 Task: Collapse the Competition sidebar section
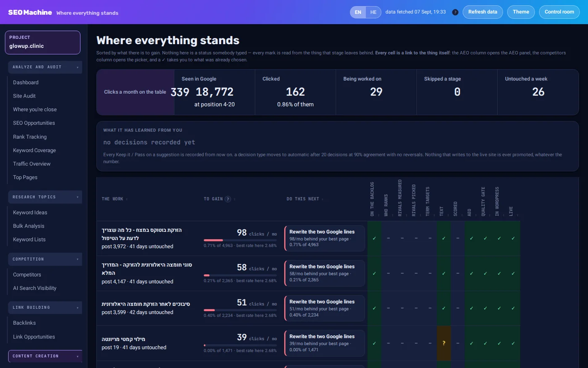pos(45,259)
